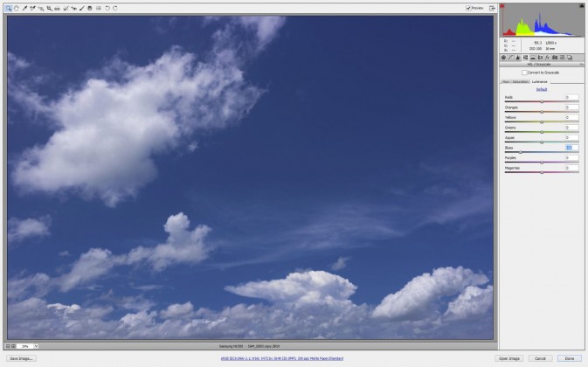Screen dimensions: 588x367
Task: Click the Reds luminance slider handle
Action: 542,101
